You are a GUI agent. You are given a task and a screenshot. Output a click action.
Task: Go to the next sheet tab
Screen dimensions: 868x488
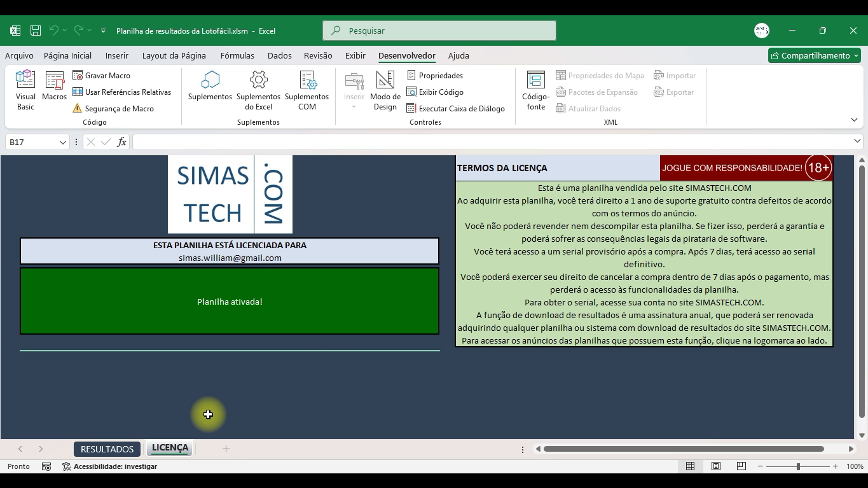point(41,449)
